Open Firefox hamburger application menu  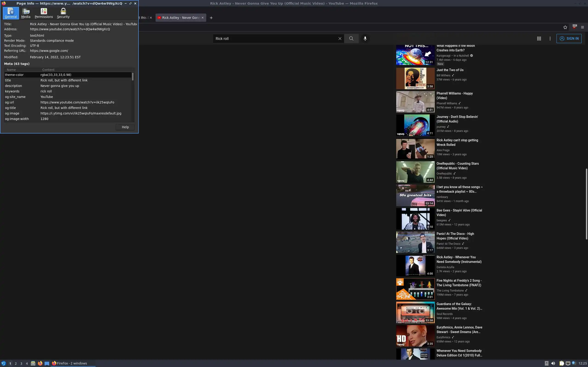pos(582,28)
